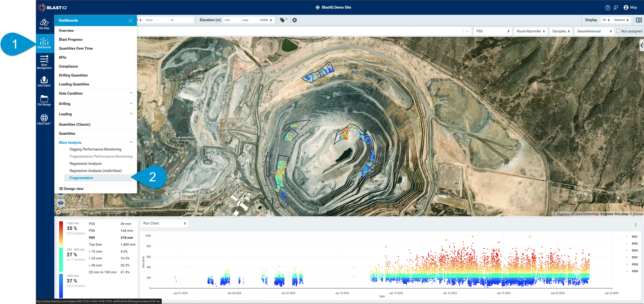Click the red >280 mm color bar
The width and height of the screenshot is (644, 304).
(61, 233)
